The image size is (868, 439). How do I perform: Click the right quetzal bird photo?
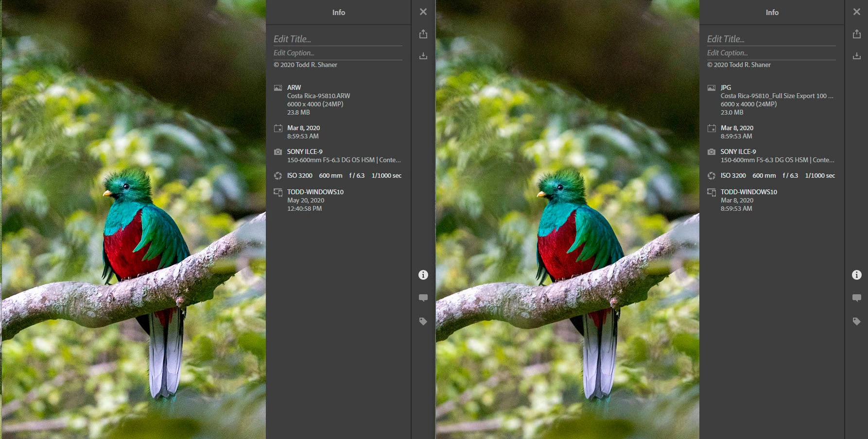(568, 219)
